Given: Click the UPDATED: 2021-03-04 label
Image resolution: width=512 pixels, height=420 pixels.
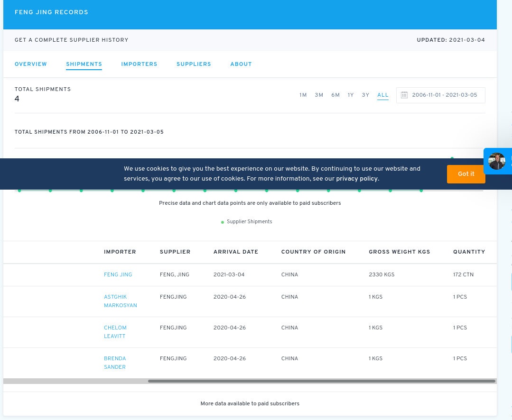Looking at the screenshot, I should (x=451, y=40).
